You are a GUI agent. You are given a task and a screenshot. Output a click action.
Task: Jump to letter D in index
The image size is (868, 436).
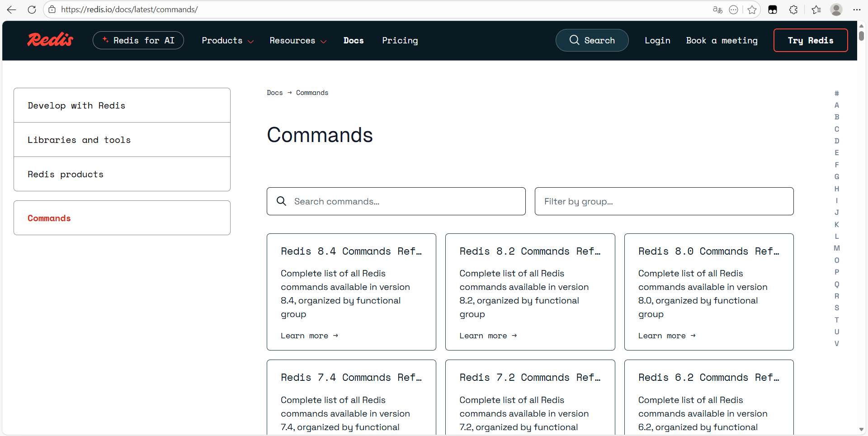click(837, 141)
